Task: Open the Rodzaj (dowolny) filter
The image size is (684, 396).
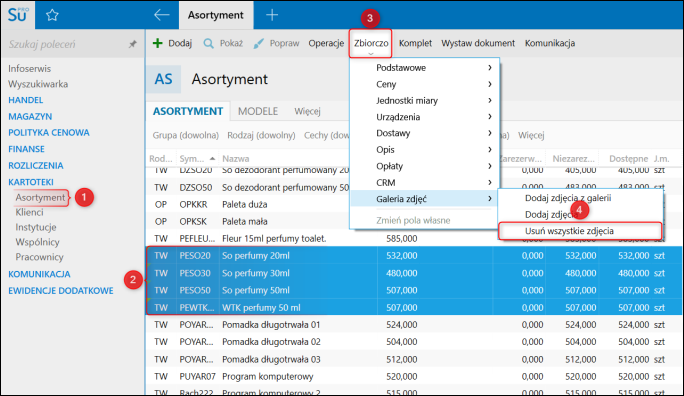Action: (261, 135)
